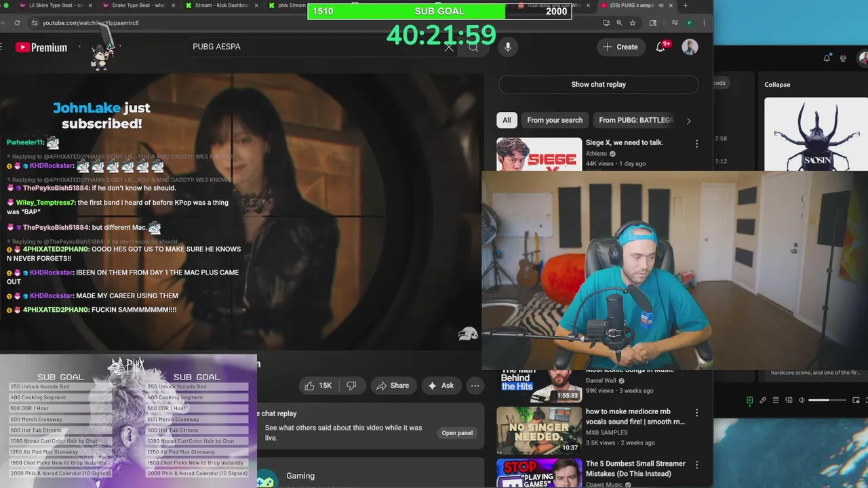
Task: Toggle Spotify Now Playing view
Action: click(x=749, y=400)
